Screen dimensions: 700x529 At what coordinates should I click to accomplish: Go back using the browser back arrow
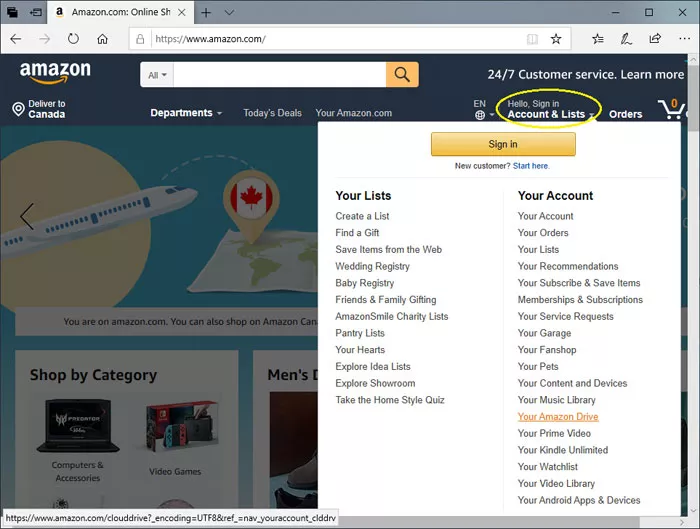(16, 39)
